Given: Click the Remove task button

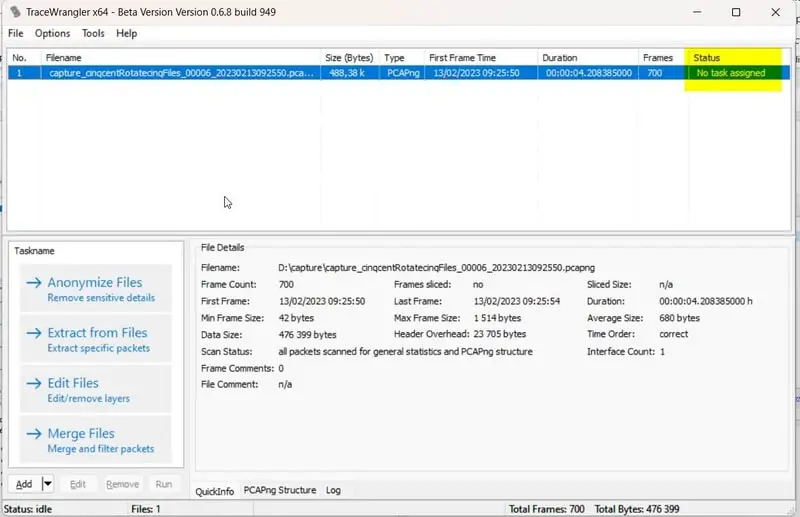Looking at the screenshot, I should click(122, 484).
